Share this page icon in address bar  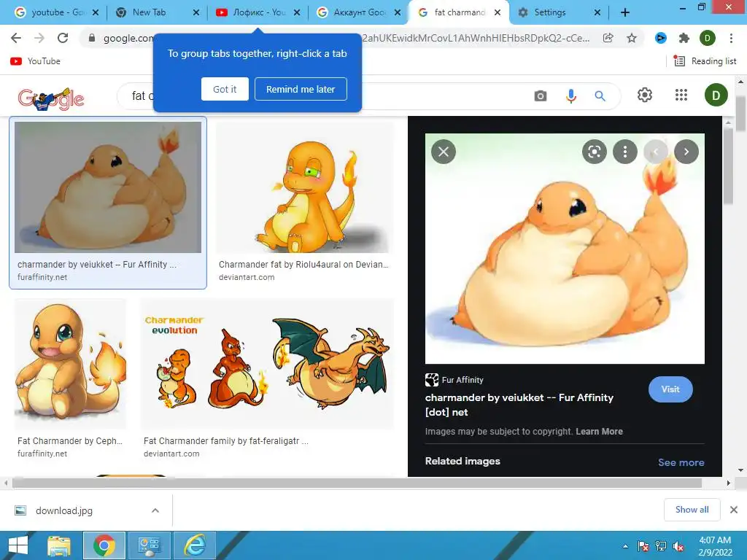608,38
